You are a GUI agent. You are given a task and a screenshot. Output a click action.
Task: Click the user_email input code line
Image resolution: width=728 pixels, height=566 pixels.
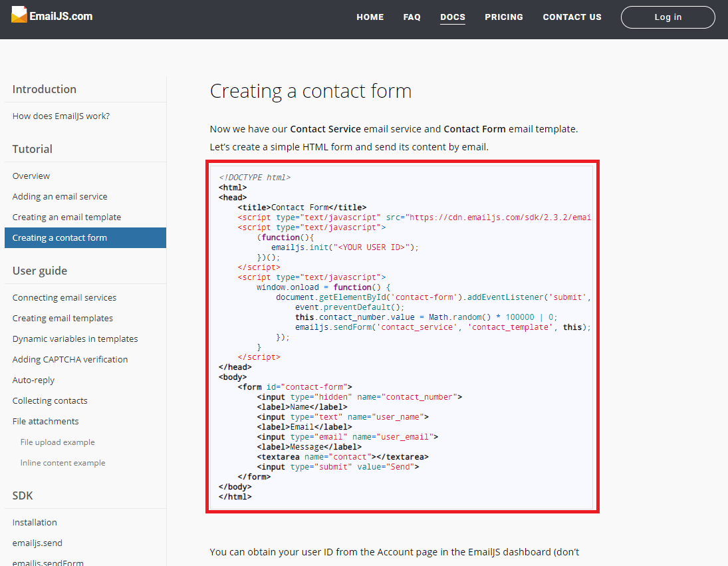pyautogui.click(x=347, y=437)
